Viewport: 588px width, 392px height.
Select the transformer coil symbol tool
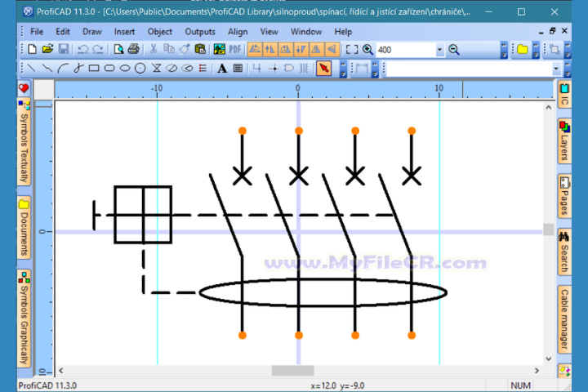pyautogui.click(x=304, y=69)
